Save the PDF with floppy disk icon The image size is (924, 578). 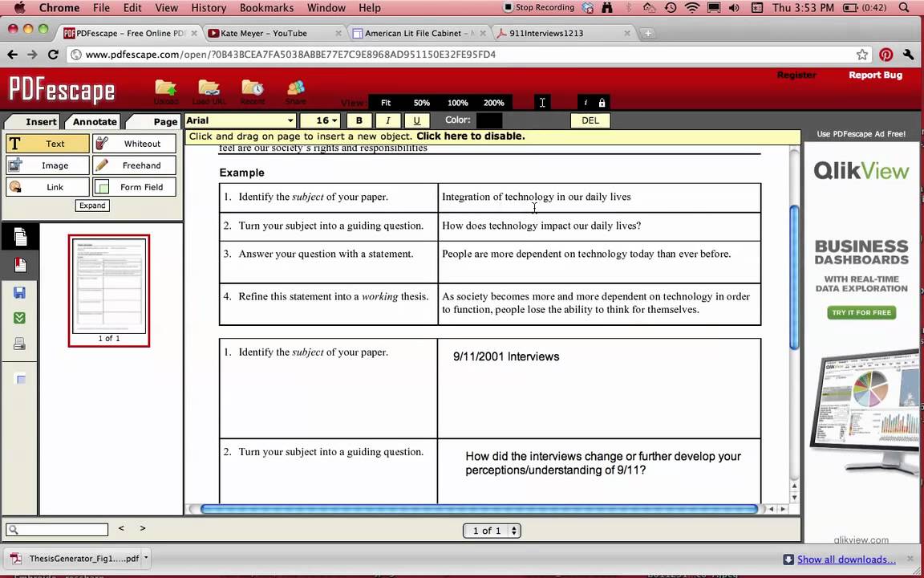pos(20,293)
